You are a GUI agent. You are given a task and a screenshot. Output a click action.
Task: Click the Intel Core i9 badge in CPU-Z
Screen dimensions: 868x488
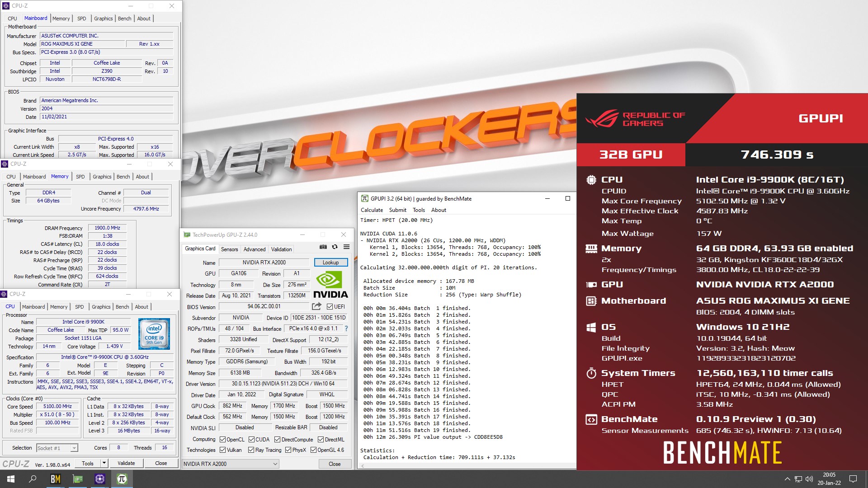pyautogui.click(x=154, y=334)
